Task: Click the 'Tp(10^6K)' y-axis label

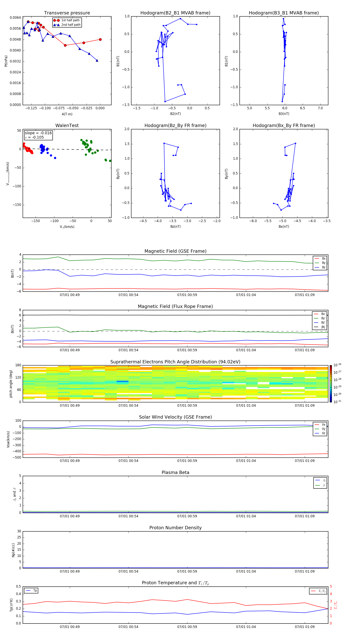Action: [x=12, y=605]
